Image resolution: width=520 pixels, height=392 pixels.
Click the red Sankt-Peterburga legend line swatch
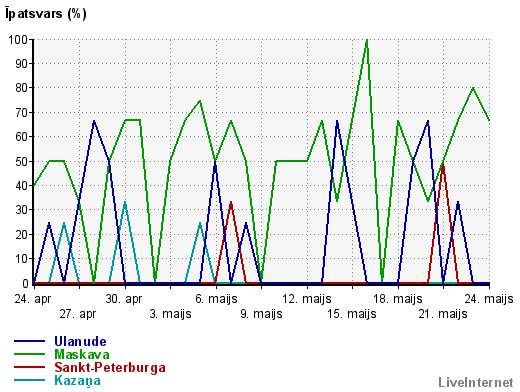tap(29, 367)
